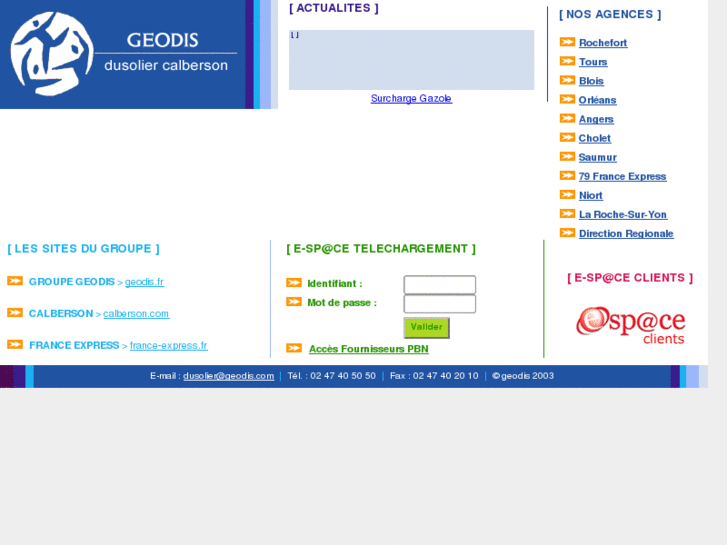The width and height of the screenshot is (727, 545).
Task: Click the orange arrow beside Saumur
Action: 567,156
